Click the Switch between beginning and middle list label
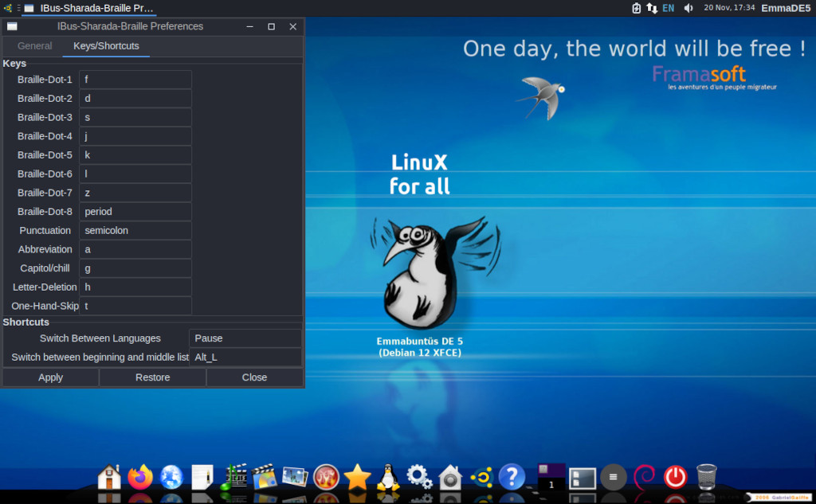This screenshot has height=504, width=816. click(x=100, y=357)
